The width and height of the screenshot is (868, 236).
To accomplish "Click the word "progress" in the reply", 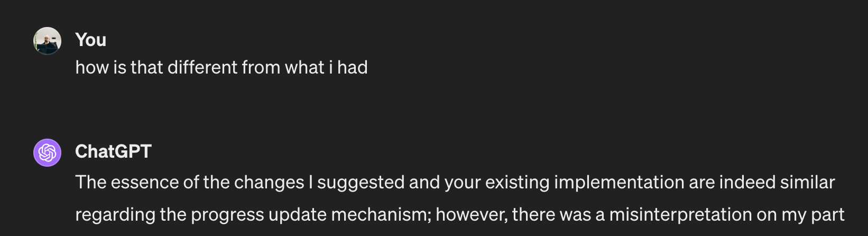I will click(x=227, y=214).
